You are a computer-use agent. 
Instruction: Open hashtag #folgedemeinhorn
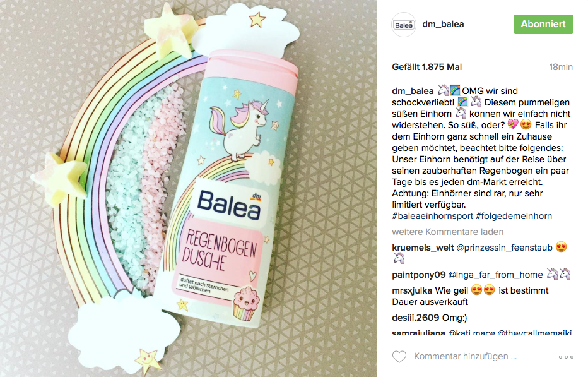(x=514, y=216)
